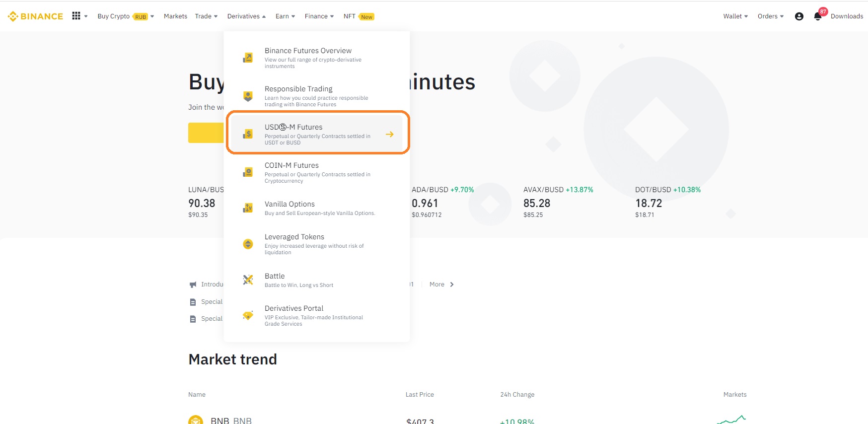
Task: Open the AVAX/BUSD ticker
Action: coord(558,202)
